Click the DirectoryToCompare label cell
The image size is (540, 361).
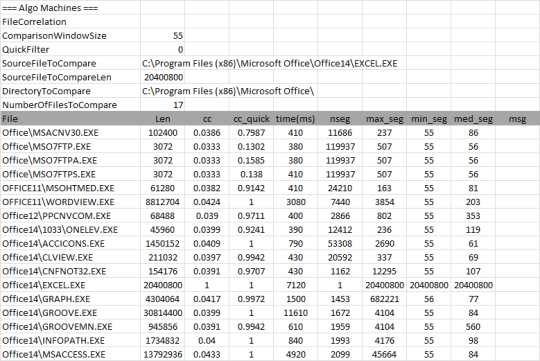click(x=70, y=91)
